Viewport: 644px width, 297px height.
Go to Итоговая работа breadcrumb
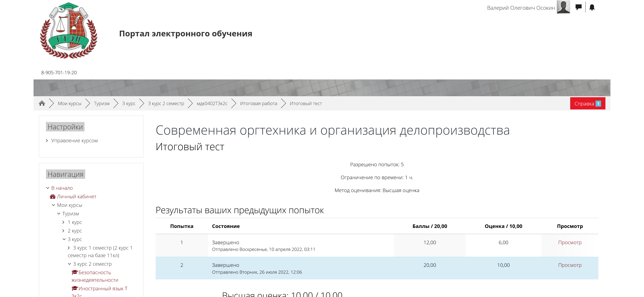[x=258, y=103]
